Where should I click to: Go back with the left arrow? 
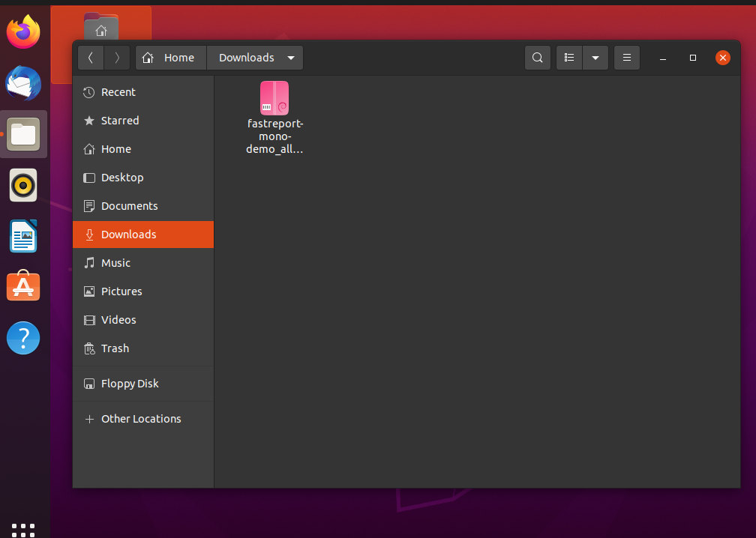tap(91, 58)
